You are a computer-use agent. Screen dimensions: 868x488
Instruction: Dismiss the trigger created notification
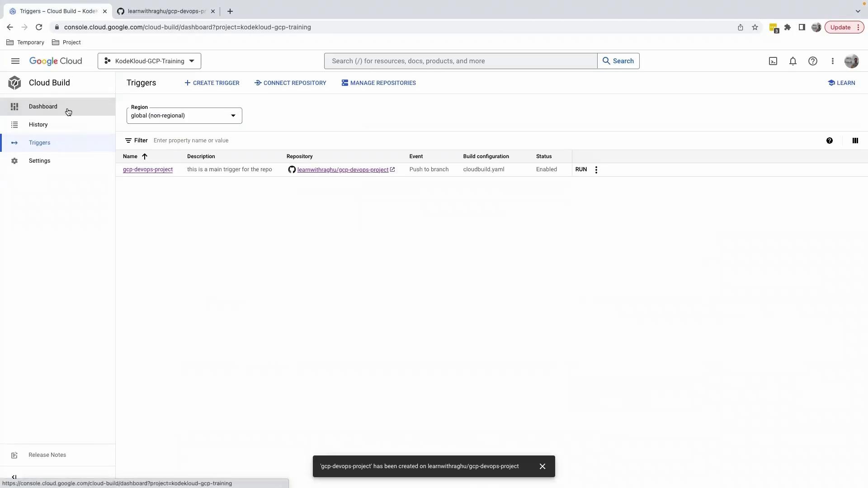[x=542, y=466]
